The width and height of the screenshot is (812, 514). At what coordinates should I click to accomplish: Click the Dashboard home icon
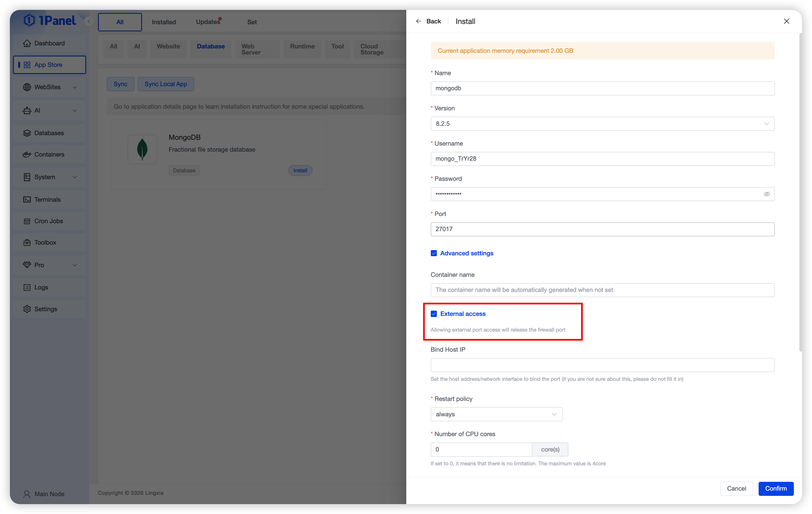pos(27,43)
